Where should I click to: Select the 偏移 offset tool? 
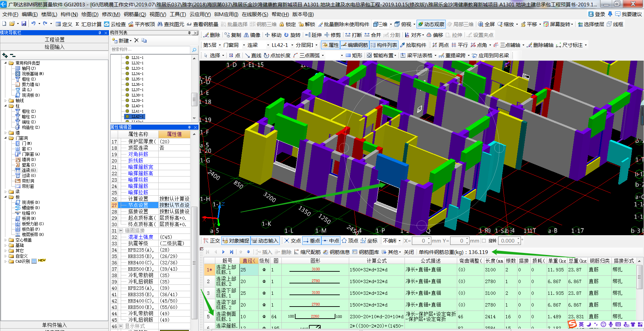click(x=435, y=35)
